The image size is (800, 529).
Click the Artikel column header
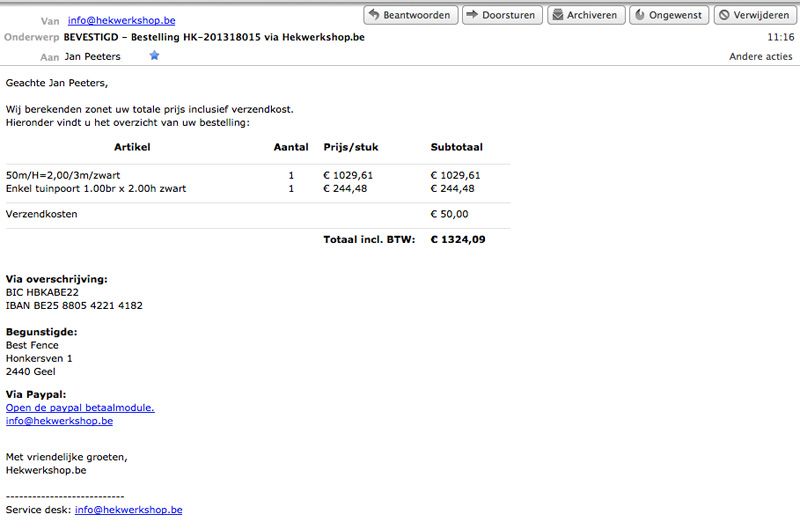(x=132, y=147)
